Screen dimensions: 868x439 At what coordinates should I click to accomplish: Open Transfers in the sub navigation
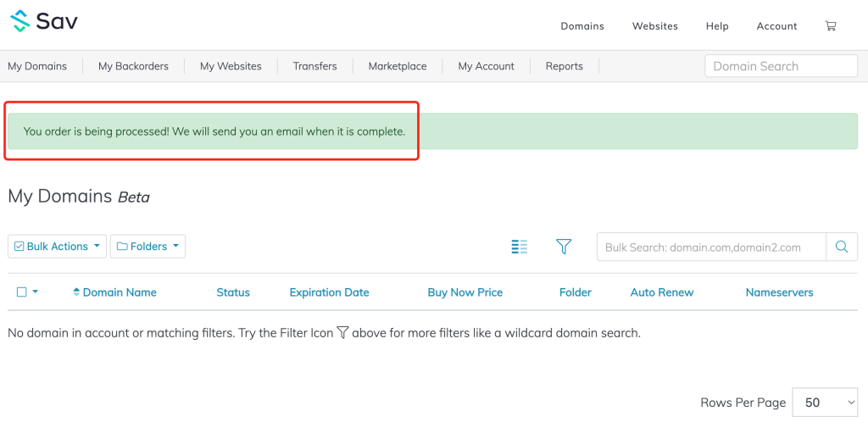[x=314, y=66]
